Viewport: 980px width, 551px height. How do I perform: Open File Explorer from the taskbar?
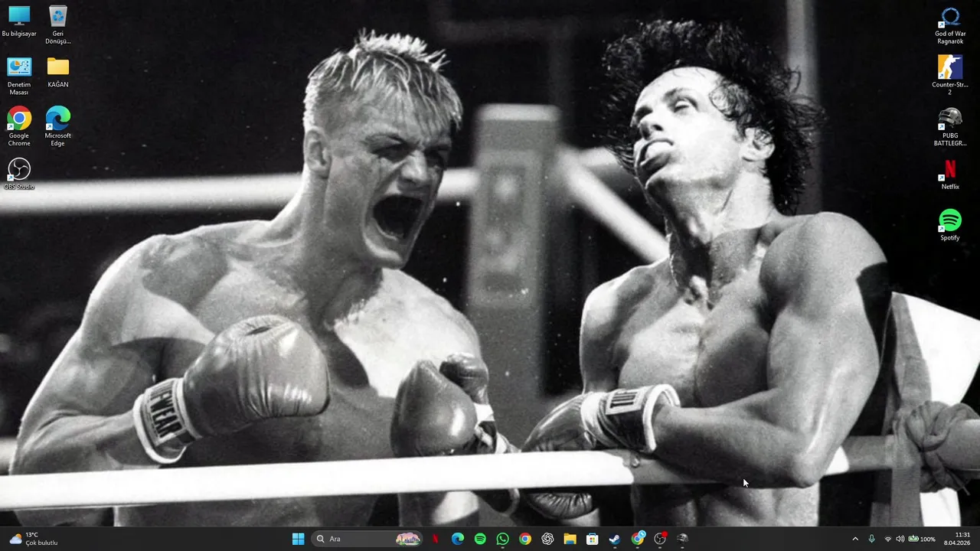[x=570, y=539]
